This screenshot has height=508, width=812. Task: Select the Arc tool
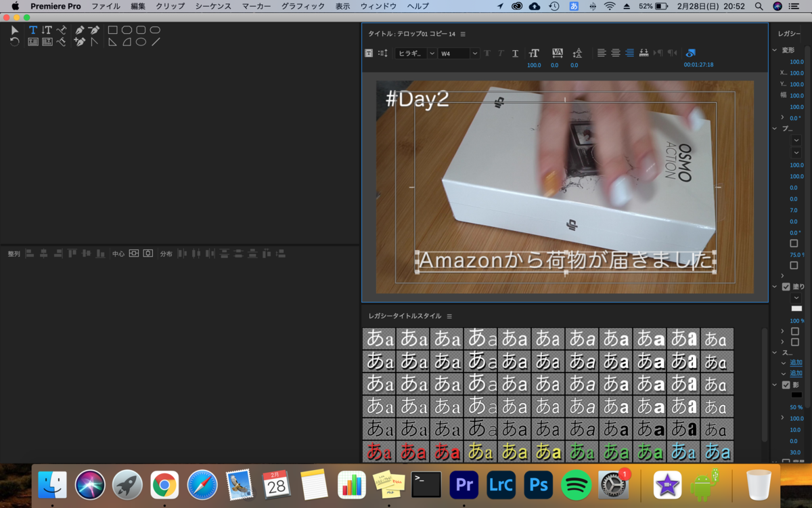(127, 42)
